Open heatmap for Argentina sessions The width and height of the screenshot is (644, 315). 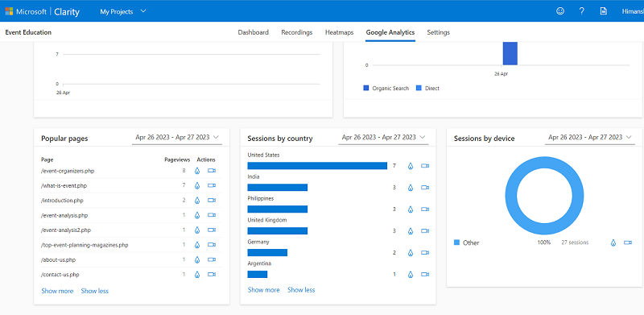411,274
